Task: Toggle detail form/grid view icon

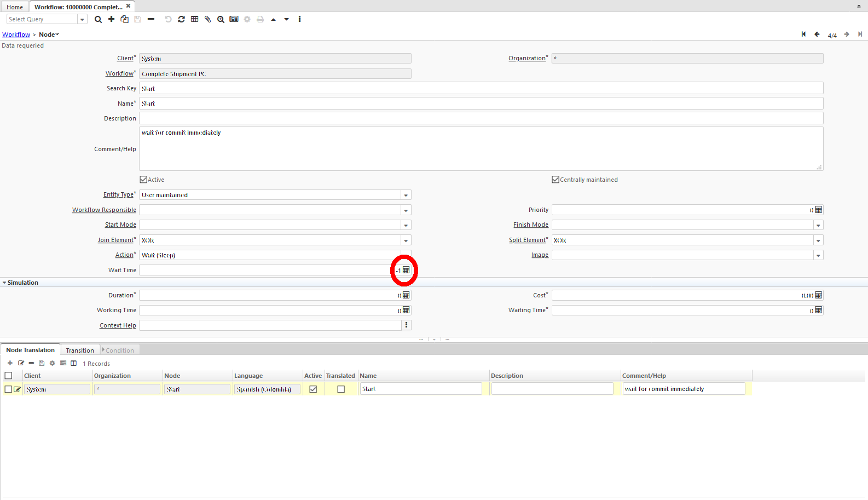Action: (x=63, y=363)
